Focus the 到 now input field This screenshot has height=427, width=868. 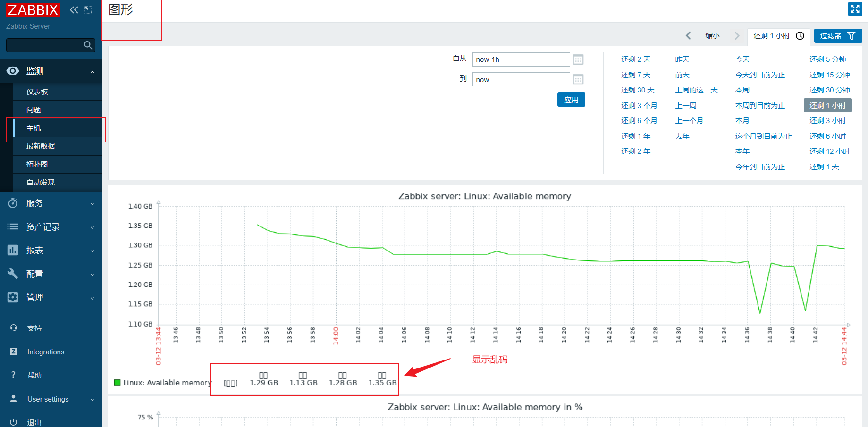coord(521,79)
